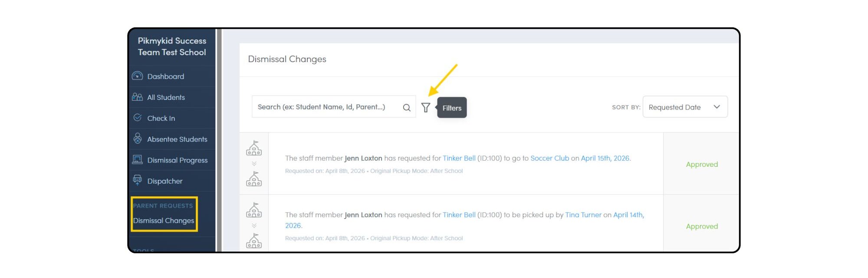Click Tinker Bell link in first request
Viewport: 868px width, 278px height.
(x=459, y=158)
